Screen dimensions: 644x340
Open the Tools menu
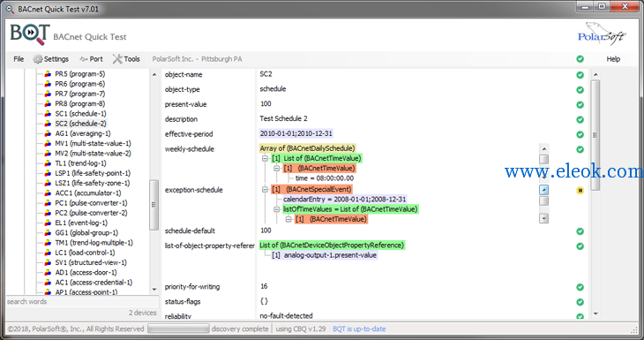tap(126, 59)
